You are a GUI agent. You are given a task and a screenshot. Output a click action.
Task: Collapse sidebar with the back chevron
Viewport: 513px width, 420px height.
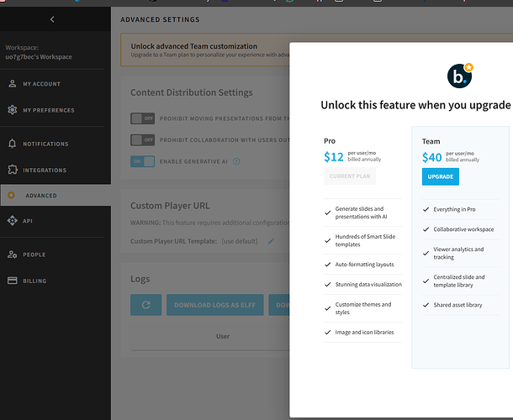52,19
